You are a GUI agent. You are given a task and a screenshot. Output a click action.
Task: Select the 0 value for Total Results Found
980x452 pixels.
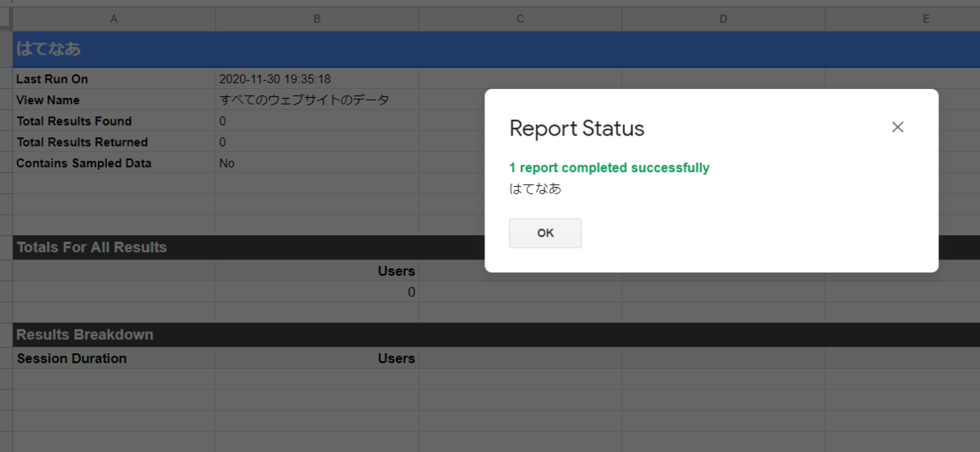[317, 121]
